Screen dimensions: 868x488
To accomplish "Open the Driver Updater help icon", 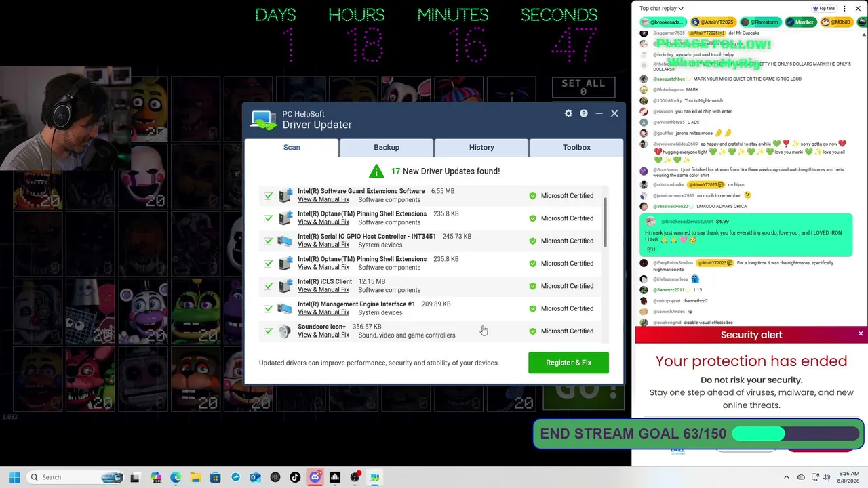I will pos(584,113).
